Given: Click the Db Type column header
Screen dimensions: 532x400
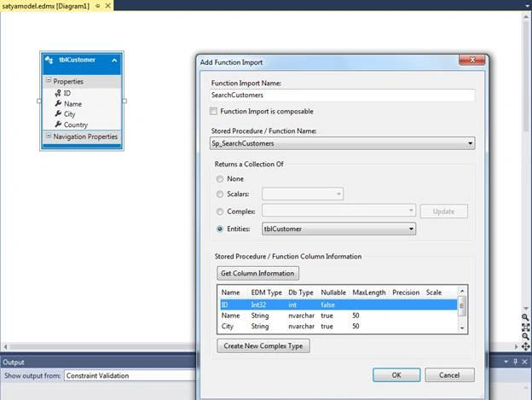Looking at the screenshot, I should coord(301,293).
